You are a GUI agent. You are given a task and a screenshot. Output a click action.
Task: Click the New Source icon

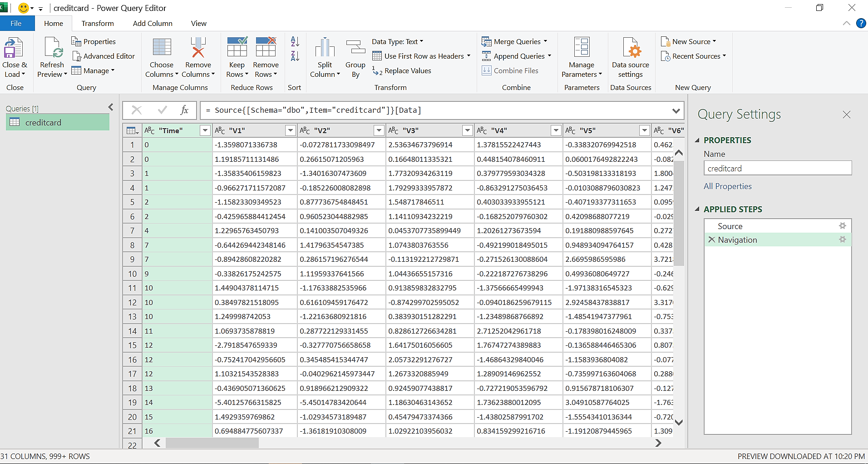666,41
